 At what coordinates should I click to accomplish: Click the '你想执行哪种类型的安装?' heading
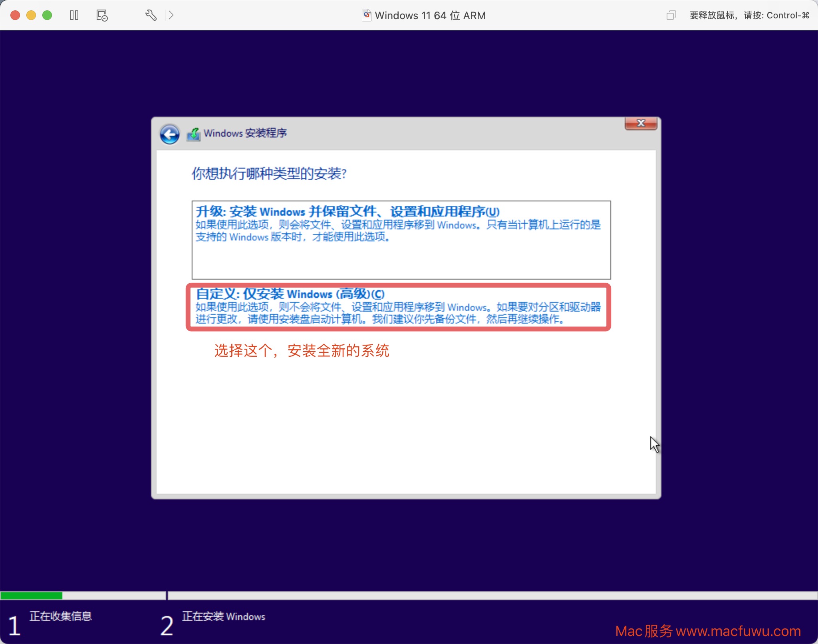(x=269, y=173)
